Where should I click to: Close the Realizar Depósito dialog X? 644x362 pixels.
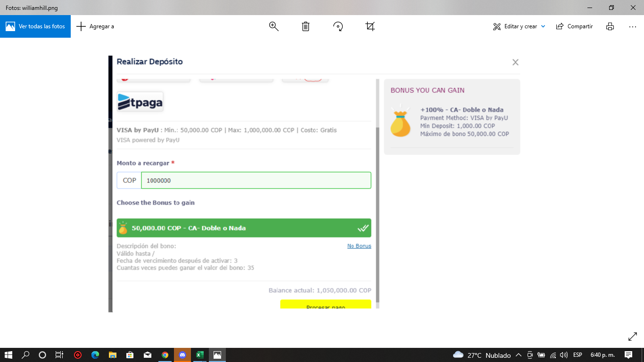point(515,62)
